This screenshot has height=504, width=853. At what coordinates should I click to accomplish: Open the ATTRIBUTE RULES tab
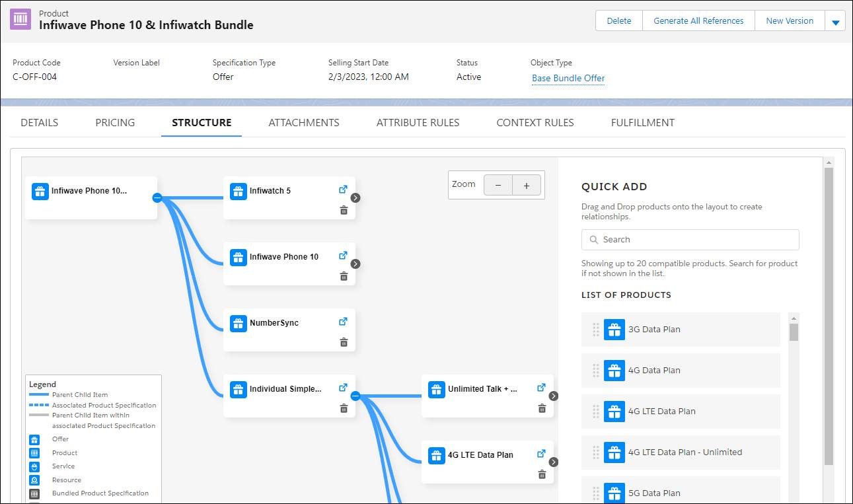pos(418,123)
